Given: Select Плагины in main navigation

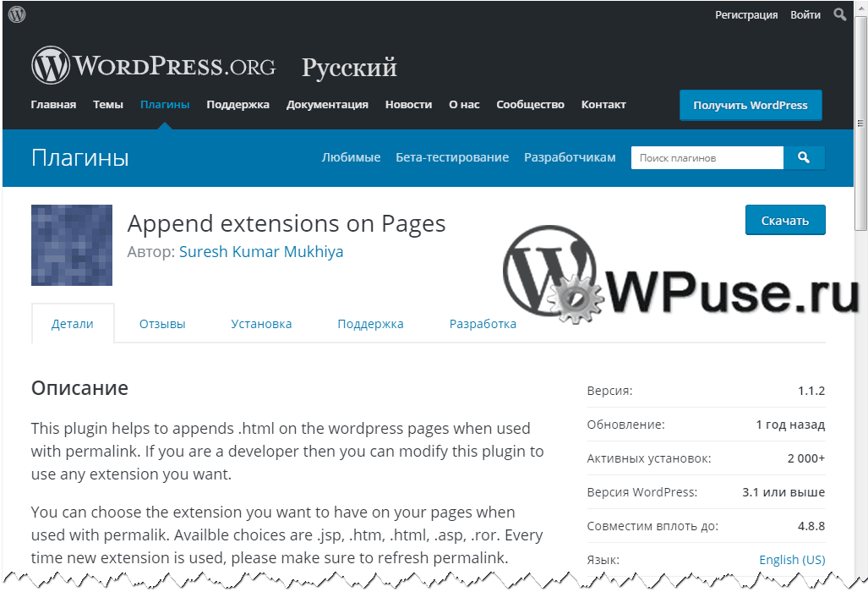Looking at the screenshot, I should click(x=165, y=105).
